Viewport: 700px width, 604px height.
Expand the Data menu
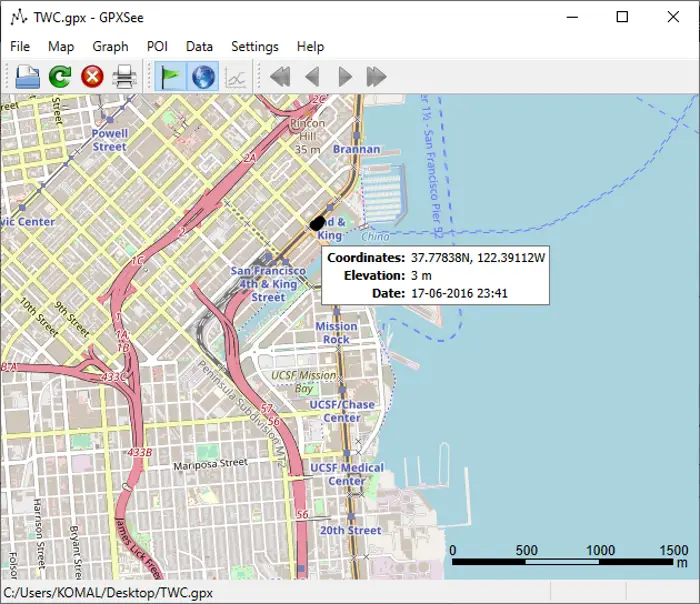pyautogui.click(x=199, y=46)
